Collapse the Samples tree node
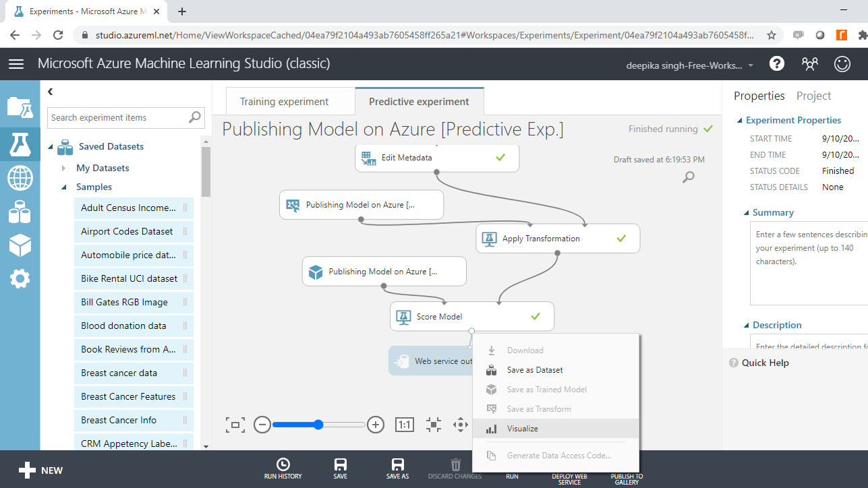The width and height of the screenshot is (868, 488). pyautogui.click(x=64, y=187)
